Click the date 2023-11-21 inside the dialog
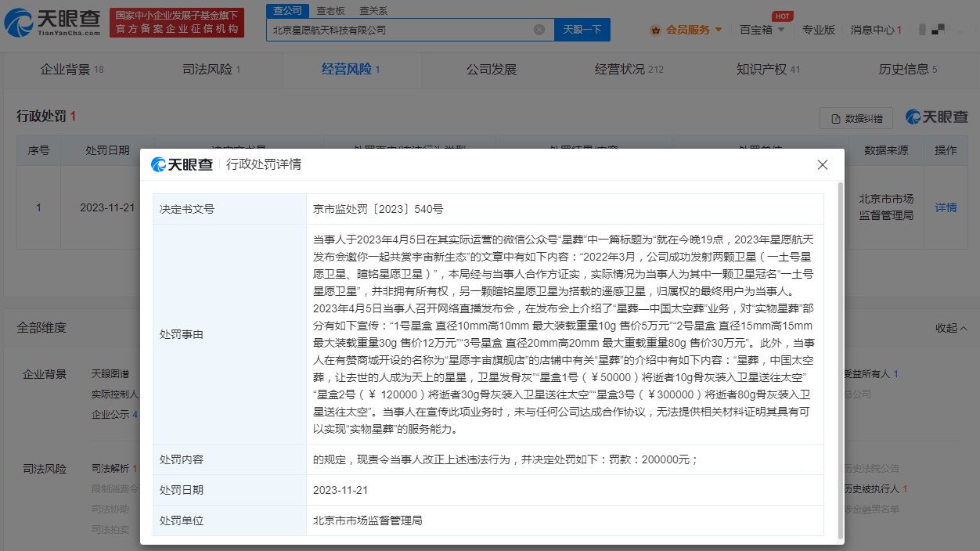The height and width of the screenshot is (551, 980). [x=340, y=490]
